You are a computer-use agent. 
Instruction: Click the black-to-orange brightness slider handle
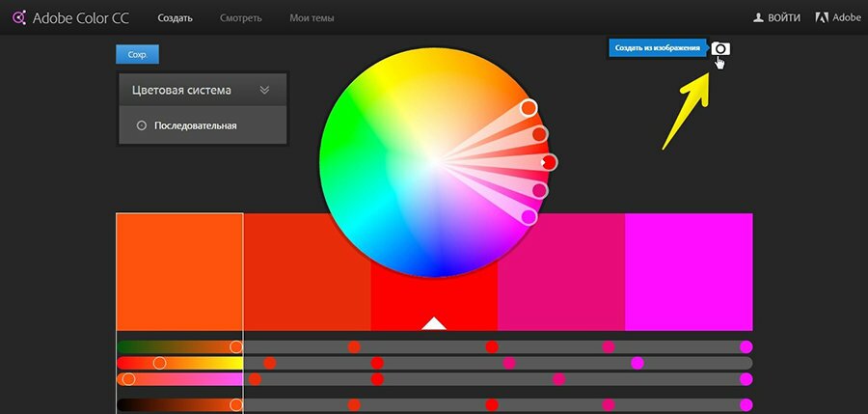tap(236, 405)
